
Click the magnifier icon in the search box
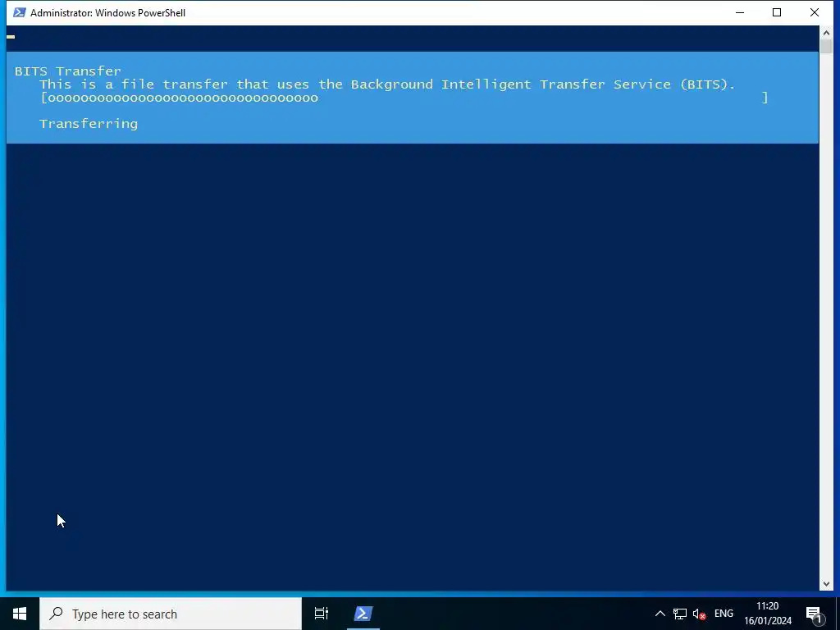click(56, 614)
